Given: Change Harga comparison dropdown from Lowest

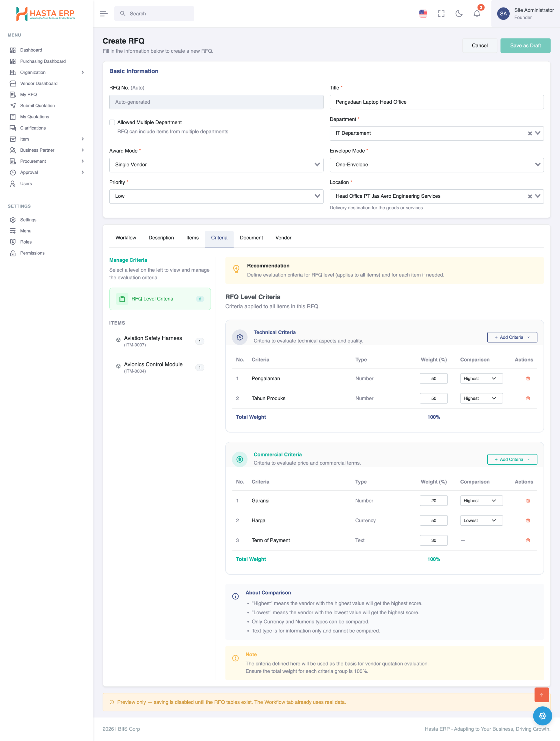Looking at the screenshot, I should pos(481,520).
